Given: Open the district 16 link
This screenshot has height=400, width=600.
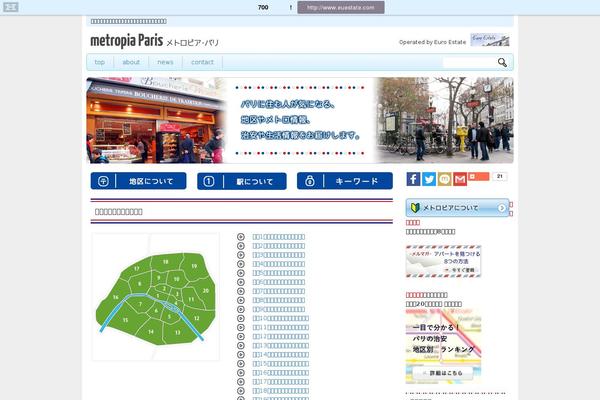Looking at the screenshot, I should tap(280, 373).
